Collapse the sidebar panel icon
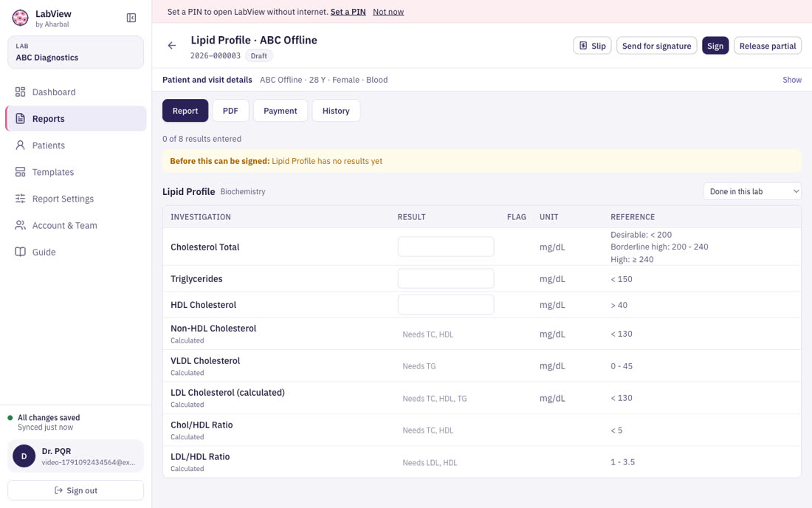This screenshot has height=508, width=812. (131, 18)
